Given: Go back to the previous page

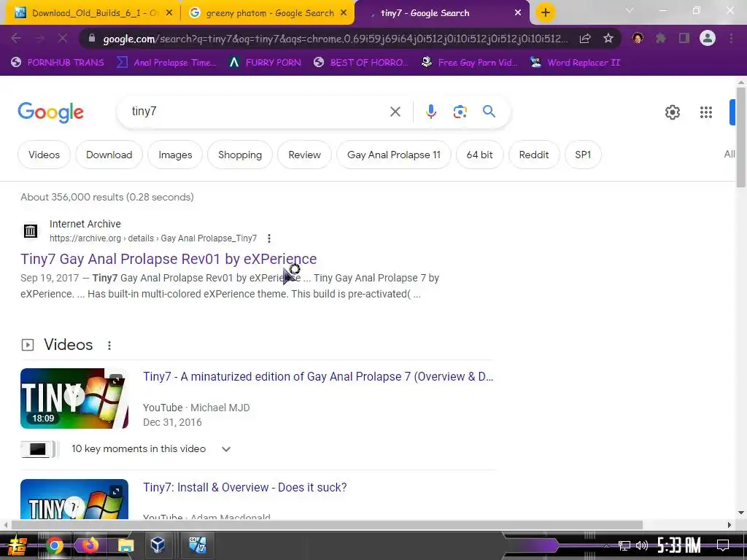Looking at the screenshot, I should (x=16, y=39).
